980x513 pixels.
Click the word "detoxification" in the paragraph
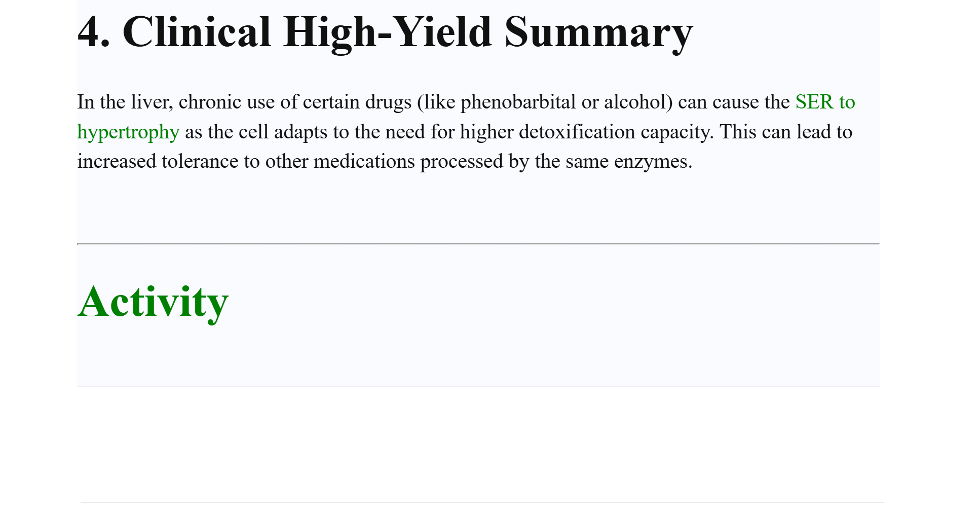point(577,132)
